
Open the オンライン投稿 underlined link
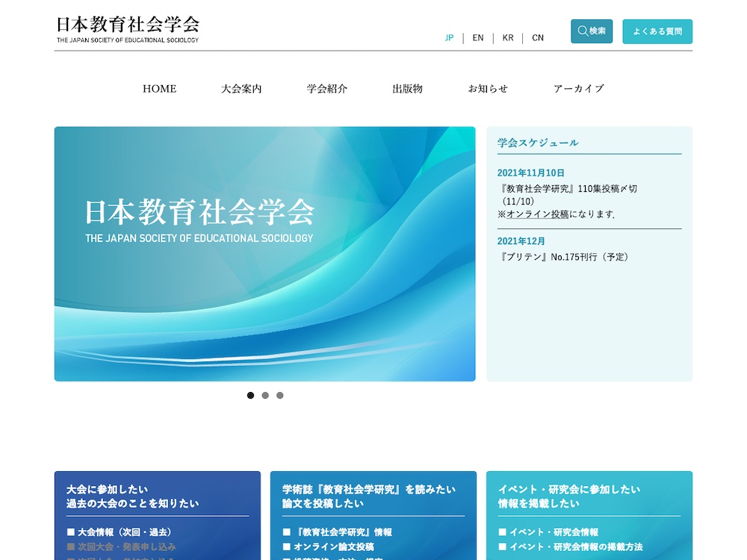pos(537,214)
